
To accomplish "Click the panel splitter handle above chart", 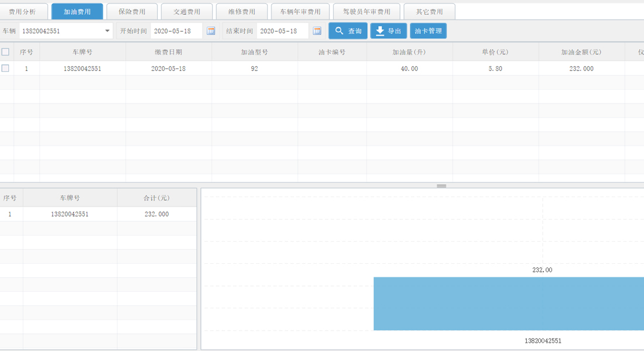I will [441, 186].
